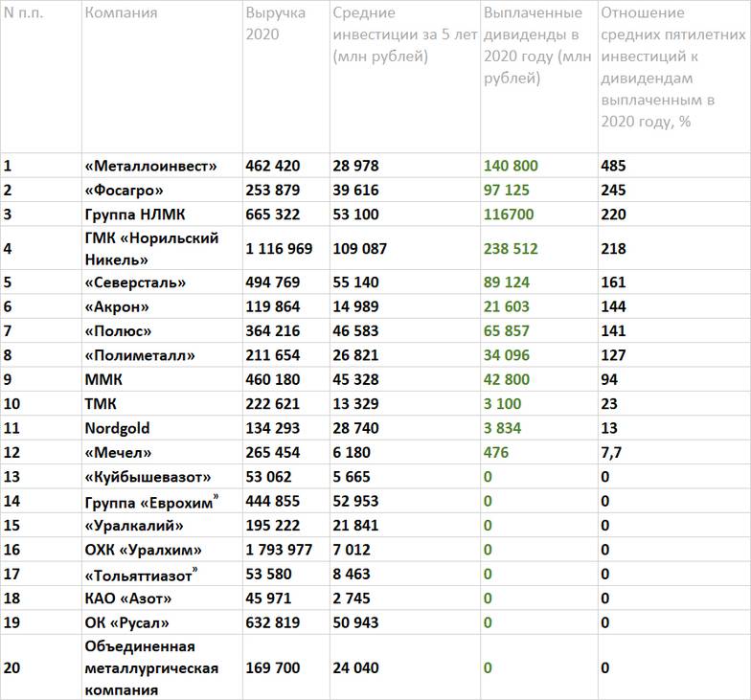
Task: Select ТМК average investments value 13 329
Action: pyautogui.click(x=355, y=404)
